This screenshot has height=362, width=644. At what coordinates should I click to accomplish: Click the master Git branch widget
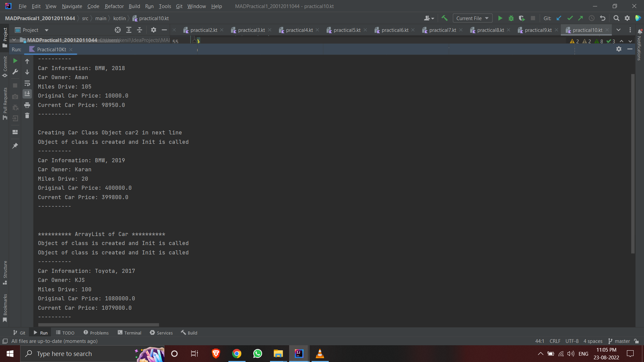pyautogui.click(x=619, y=341)
